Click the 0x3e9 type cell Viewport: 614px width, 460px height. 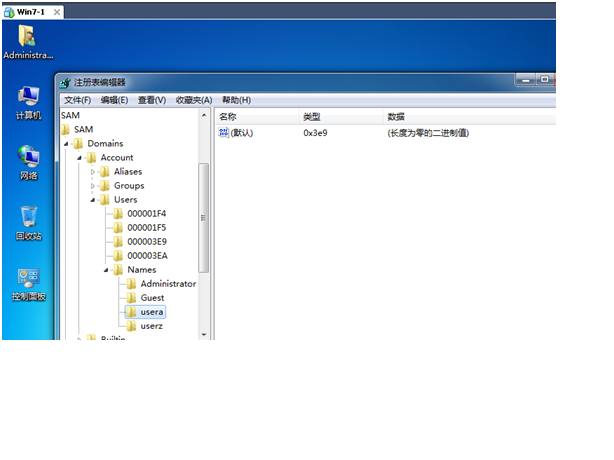point(315,133)
